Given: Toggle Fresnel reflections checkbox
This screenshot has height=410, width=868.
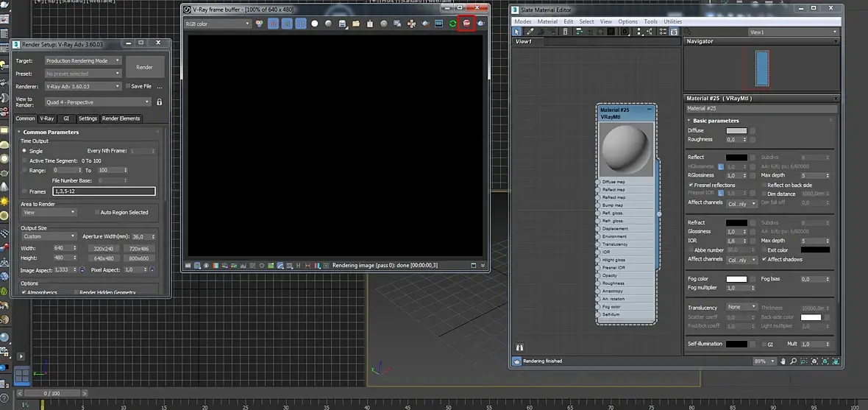Looking at the screenshot, I should tap(691, 185).
